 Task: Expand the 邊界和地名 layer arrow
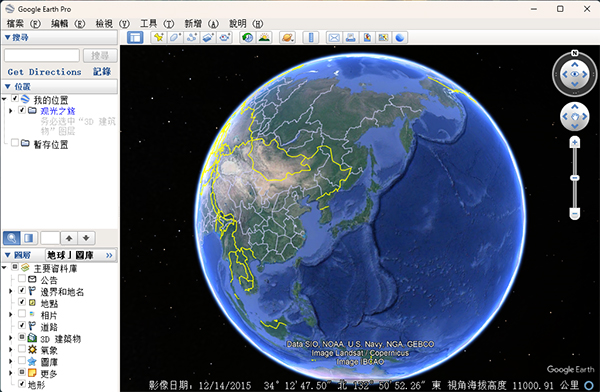click(x=11, y=291)
